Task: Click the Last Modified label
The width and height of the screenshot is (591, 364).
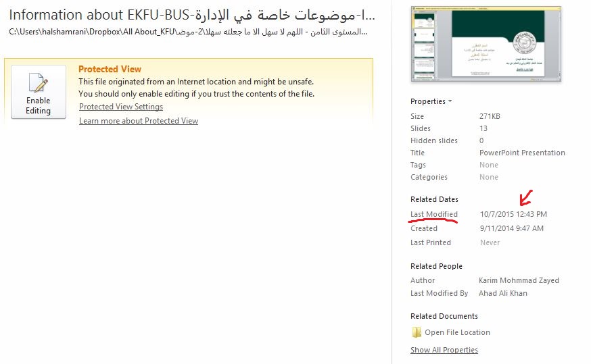Action: pos(434,214)
